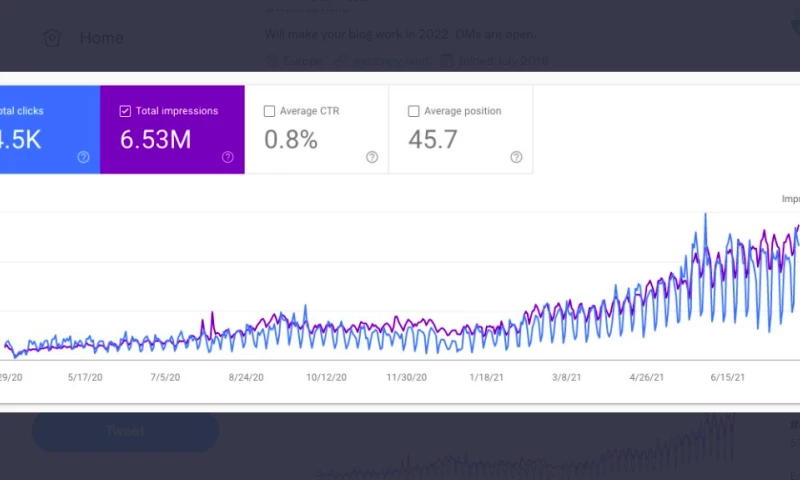Open the profile website link
This screenshot has height=480, width=800.
[x=390, y=61]
